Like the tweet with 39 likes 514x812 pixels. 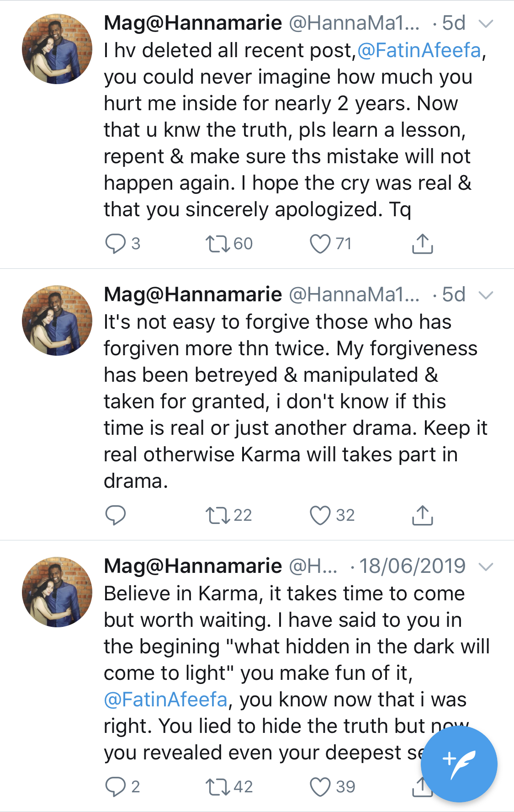click(320, 787)
